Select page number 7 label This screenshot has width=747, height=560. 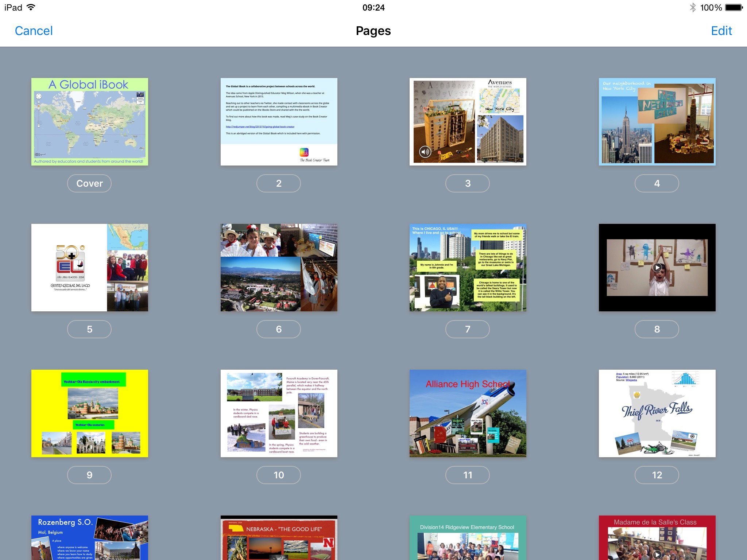467,329
